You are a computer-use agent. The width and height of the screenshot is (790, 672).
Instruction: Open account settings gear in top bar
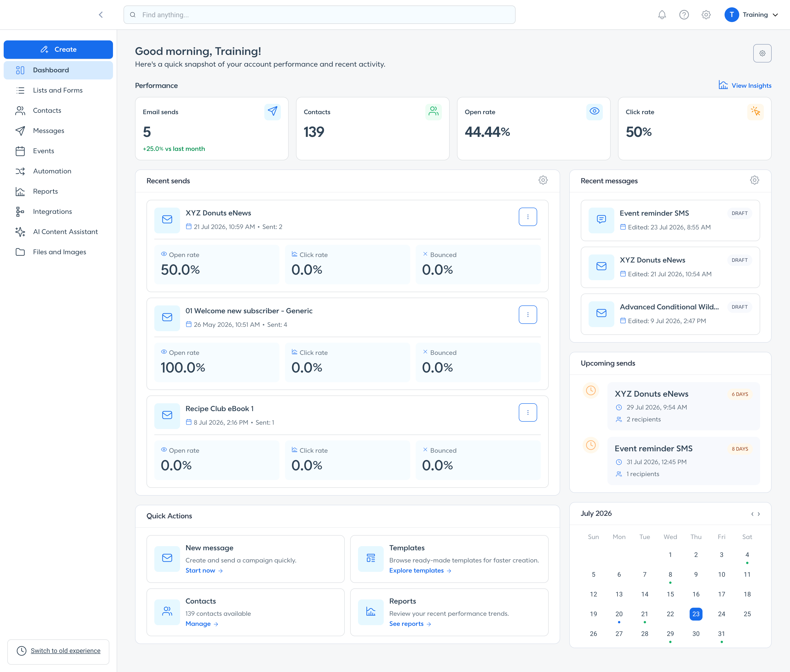coord(706,15)
